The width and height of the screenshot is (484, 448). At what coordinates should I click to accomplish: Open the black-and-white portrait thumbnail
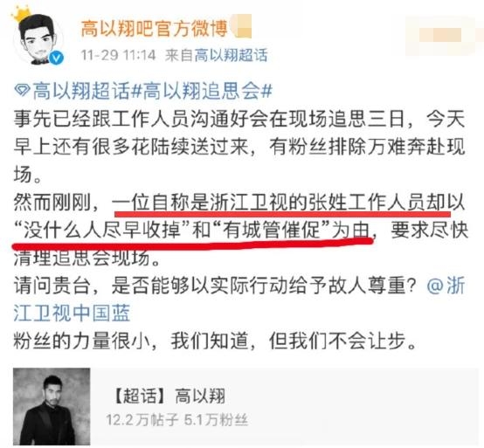tap(52, 406)
